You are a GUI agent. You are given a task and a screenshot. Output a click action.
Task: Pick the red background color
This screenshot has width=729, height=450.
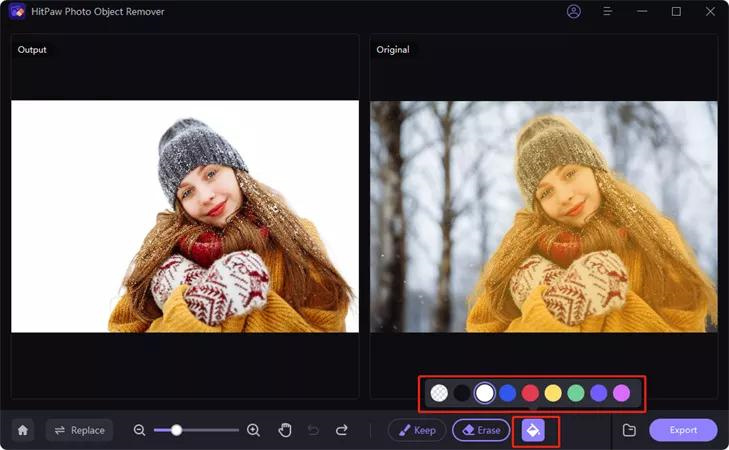tap(530, 393)
